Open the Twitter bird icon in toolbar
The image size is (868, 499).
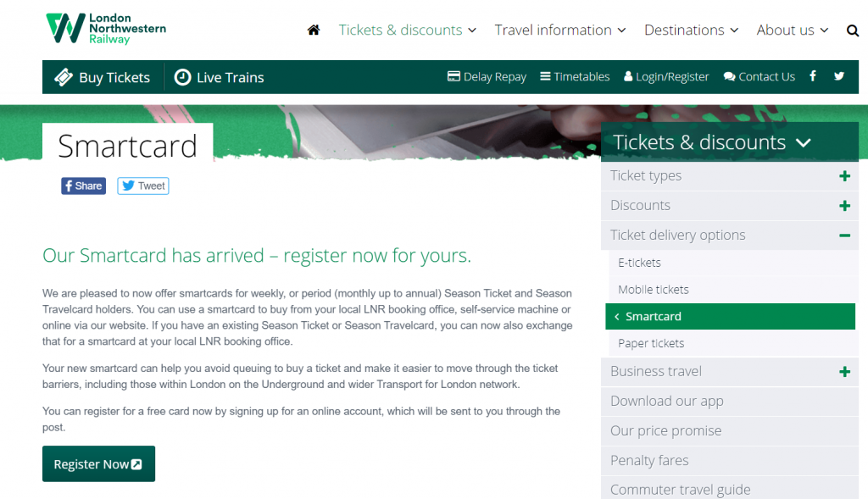point(839,76)
